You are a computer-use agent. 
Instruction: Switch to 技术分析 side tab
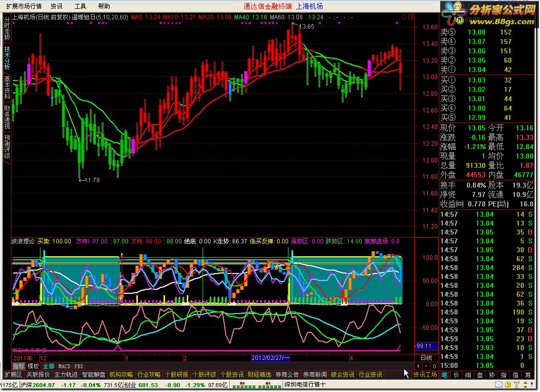pos(7,58)
